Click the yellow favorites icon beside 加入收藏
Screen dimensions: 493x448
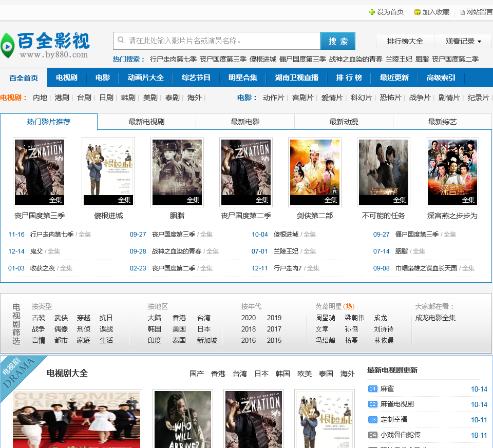click(x=417, y=12)
